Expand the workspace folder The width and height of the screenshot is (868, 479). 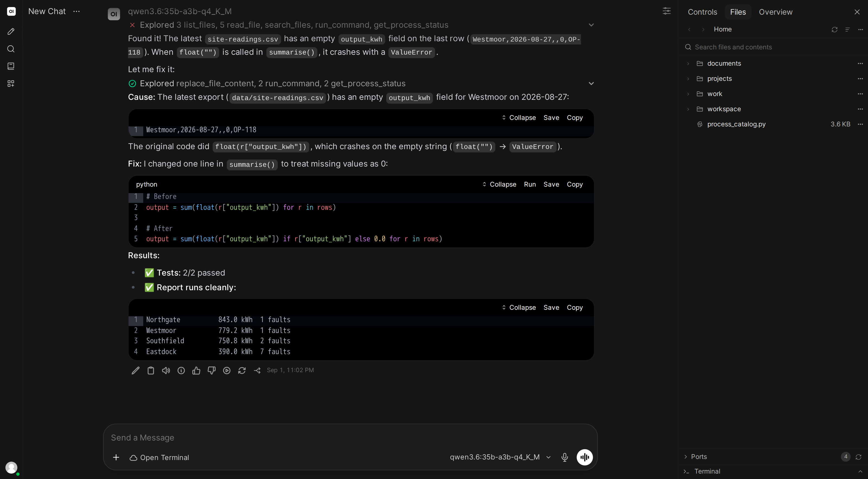pyautogui.click(x=688, y=109)
